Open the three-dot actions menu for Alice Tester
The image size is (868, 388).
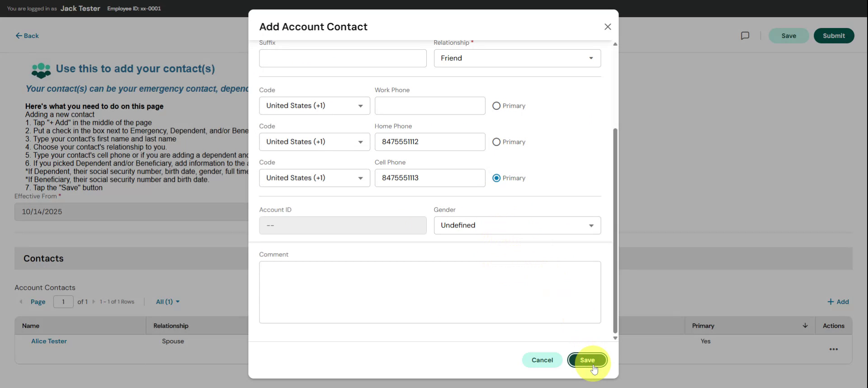pos(833,349)
